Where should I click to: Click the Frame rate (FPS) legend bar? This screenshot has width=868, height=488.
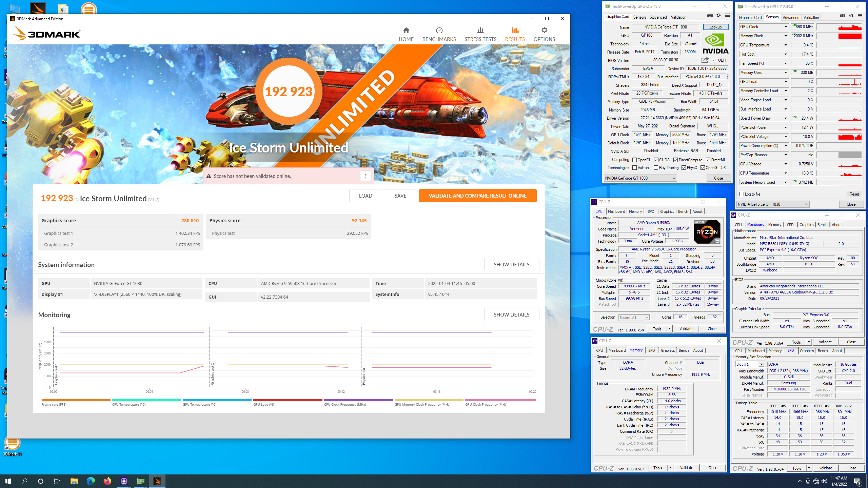click(76, 400)
